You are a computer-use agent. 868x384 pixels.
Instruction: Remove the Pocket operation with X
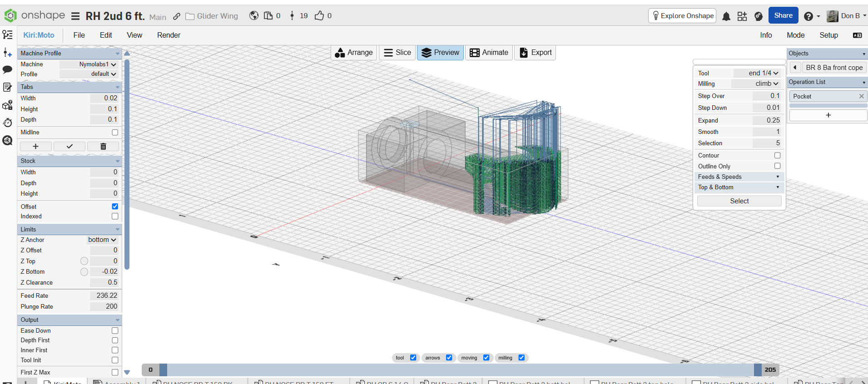point(861,96)
